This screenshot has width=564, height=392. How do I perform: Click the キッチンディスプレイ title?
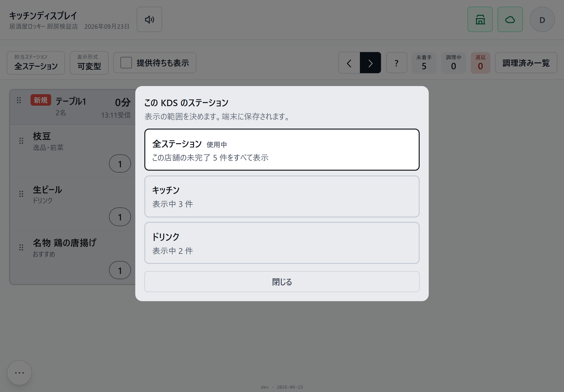click(x=43, y=16)
